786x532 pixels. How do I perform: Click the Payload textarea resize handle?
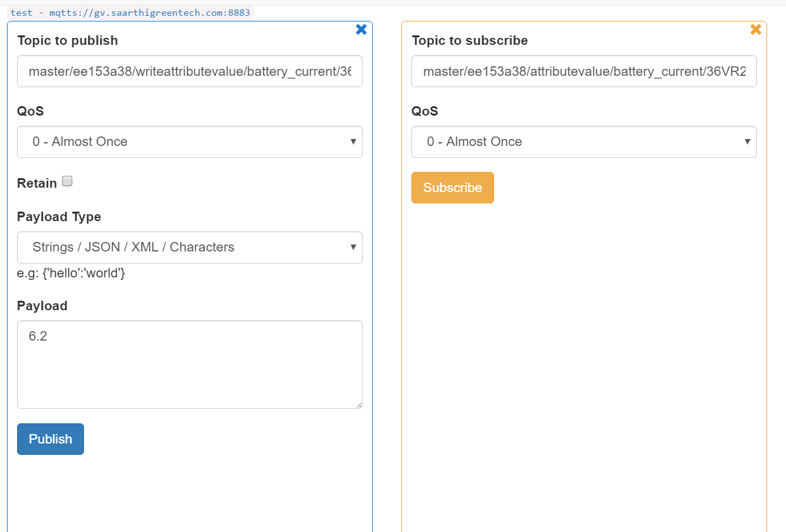click(x=359, y=405)
